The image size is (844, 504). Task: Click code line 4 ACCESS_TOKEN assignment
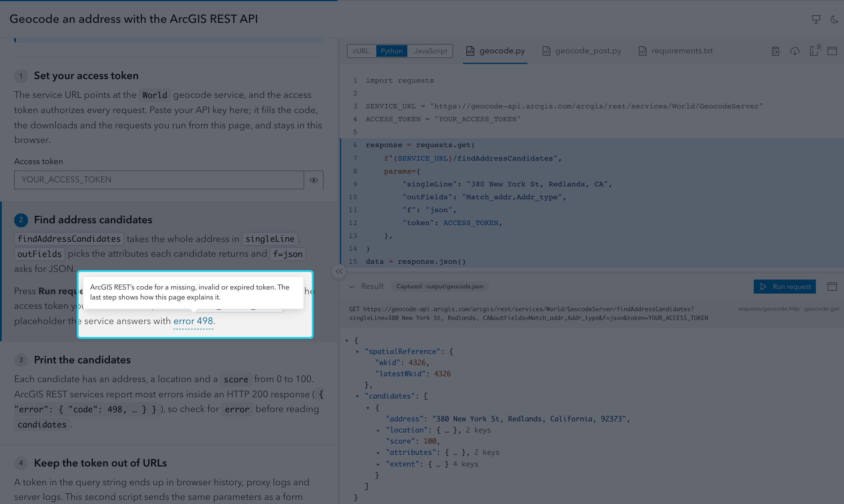443,119
